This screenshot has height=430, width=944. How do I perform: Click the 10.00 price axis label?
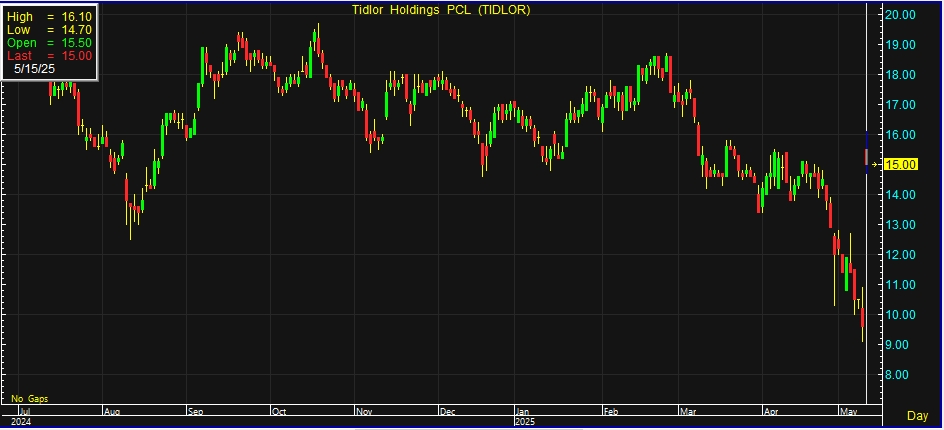click(x=901, y=314)
